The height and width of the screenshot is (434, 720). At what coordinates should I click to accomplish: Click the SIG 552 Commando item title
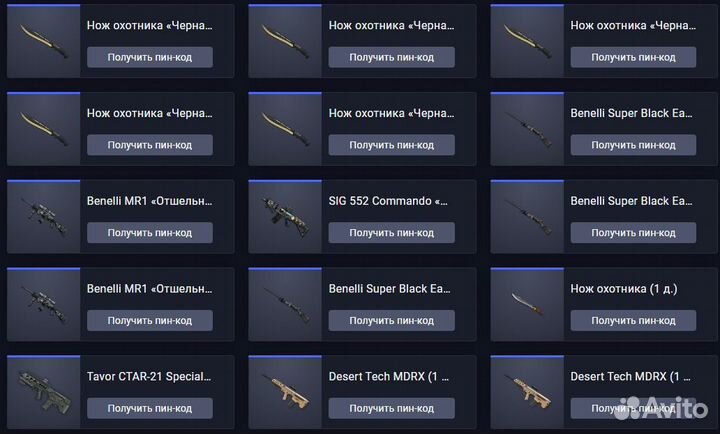pyautogui.click(x=388, y=201)
